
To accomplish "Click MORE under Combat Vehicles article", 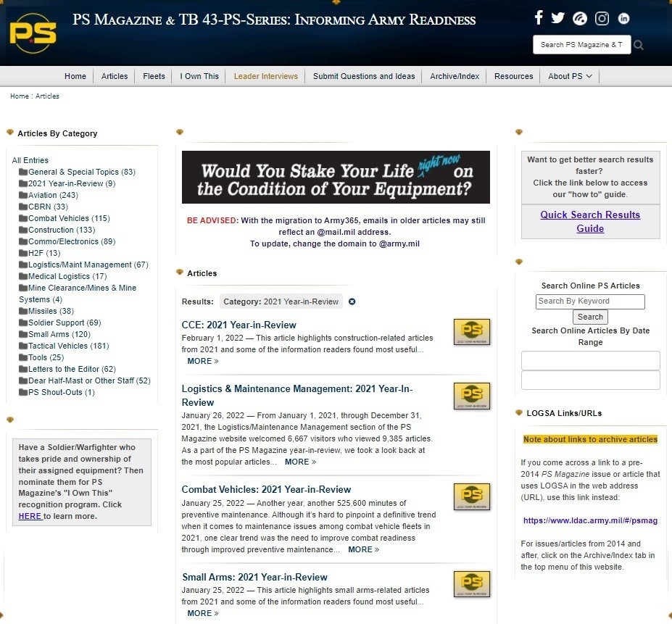I will [363, 549].
